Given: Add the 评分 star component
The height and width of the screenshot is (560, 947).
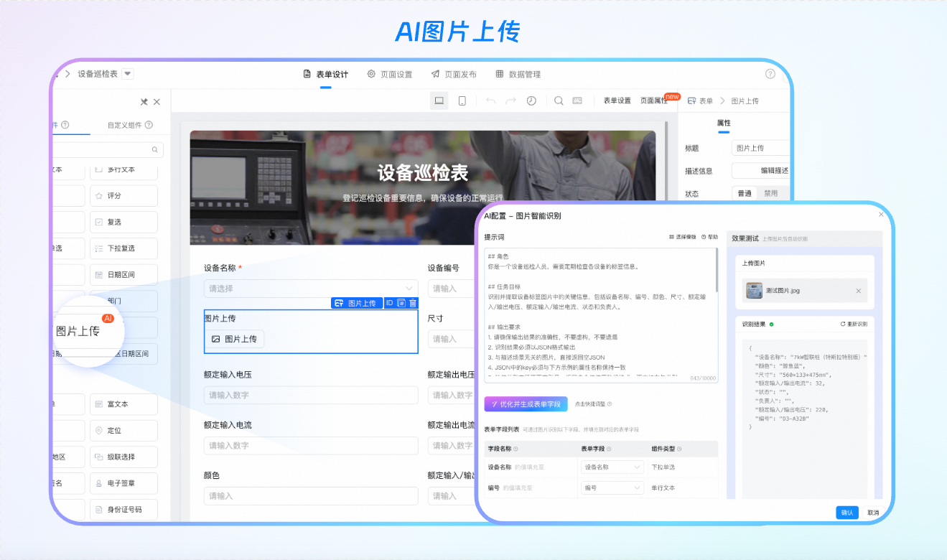Looking at the screenshot, I should (123, 196).
